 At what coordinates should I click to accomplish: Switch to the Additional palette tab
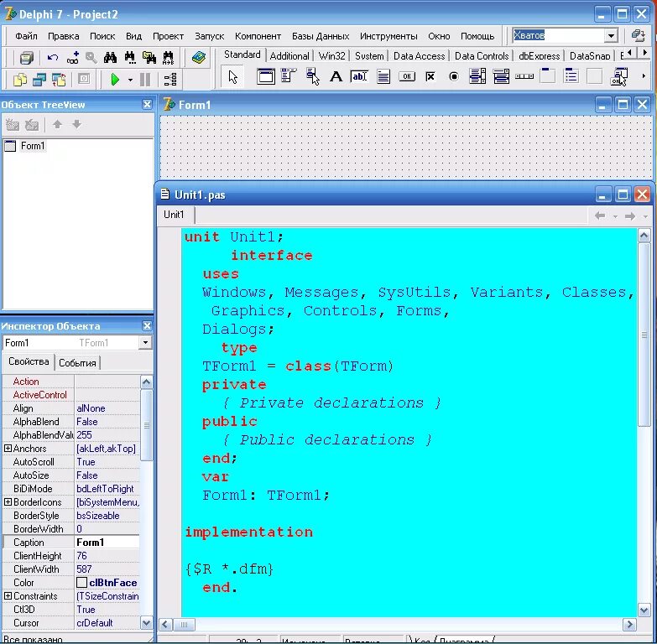(289, 55)
